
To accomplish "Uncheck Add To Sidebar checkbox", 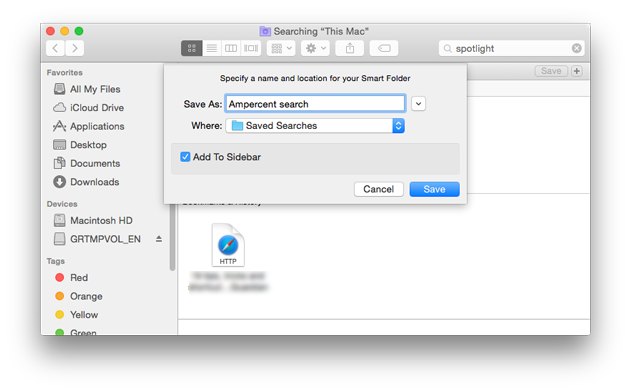I will tap(185, 157).
